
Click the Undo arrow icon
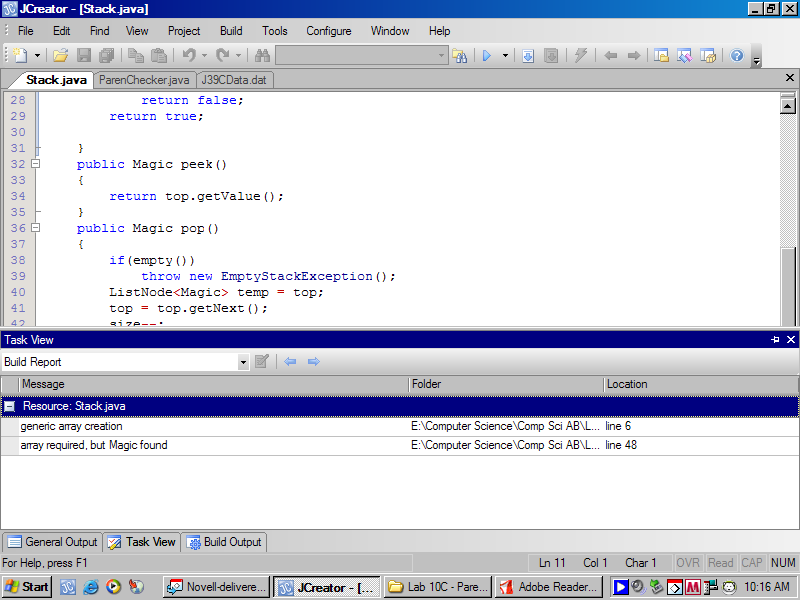(x=189, y=55)
